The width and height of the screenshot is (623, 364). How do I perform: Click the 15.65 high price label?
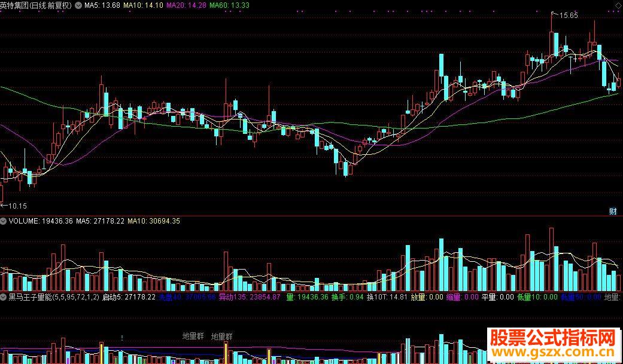click(x=568, y=16)
